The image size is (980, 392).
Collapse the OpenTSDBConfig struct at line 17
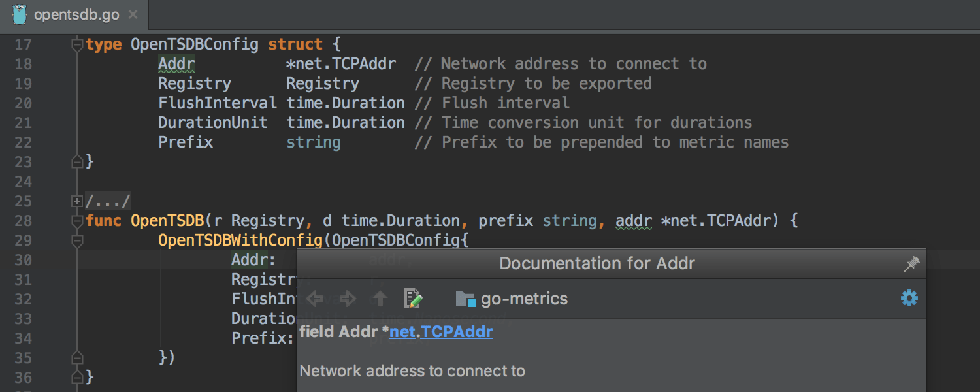[x=77, y=45]
